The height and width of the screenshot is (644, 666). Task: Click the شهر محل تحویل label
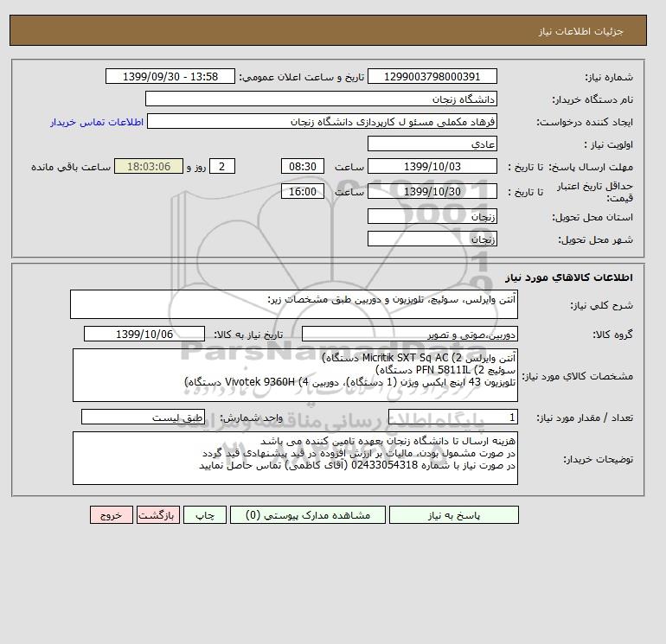point(595,239)
